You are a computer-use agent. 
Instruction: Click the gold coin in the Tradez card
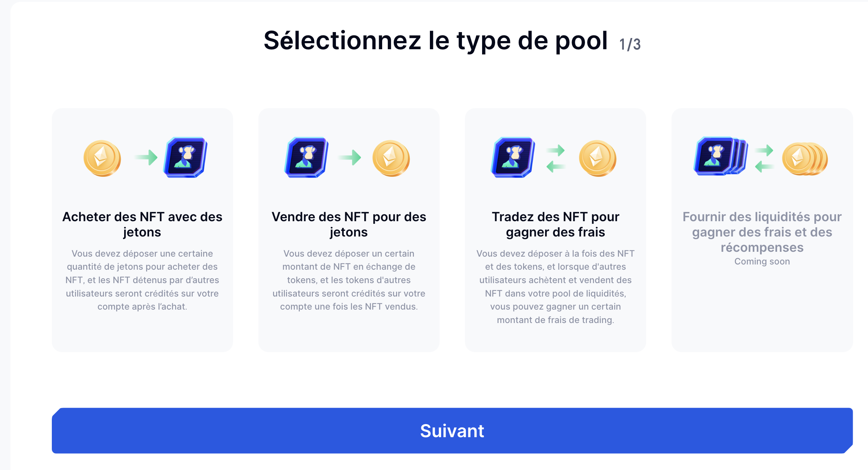pyautogui.click(x=598, y=158)
